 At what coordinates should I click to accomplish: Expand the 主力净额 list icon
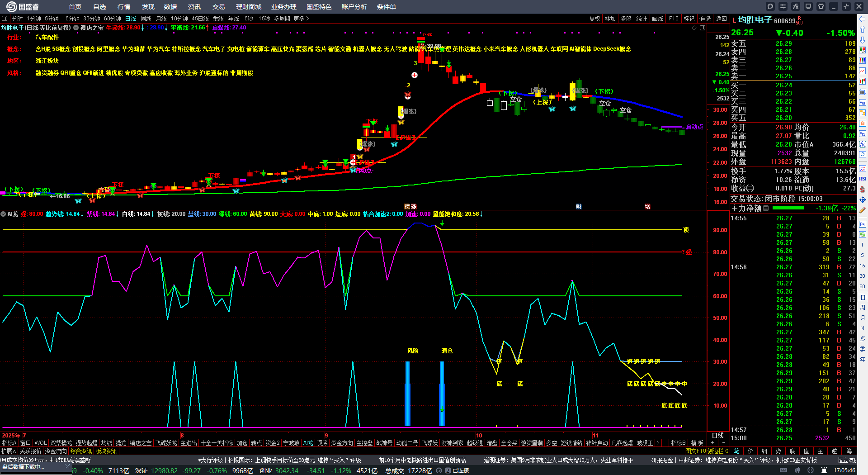[x=766, y=208]
